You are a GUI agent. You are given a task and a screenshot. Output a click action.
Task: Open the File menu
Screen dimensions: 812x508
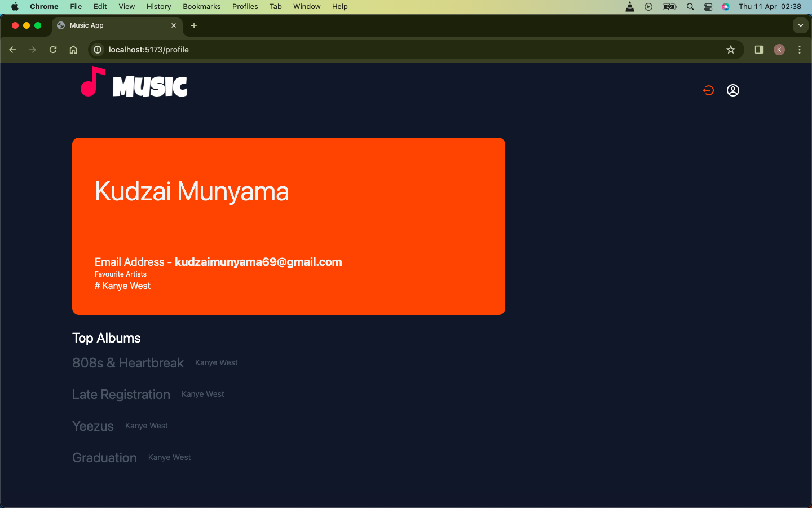pos(76,7)
